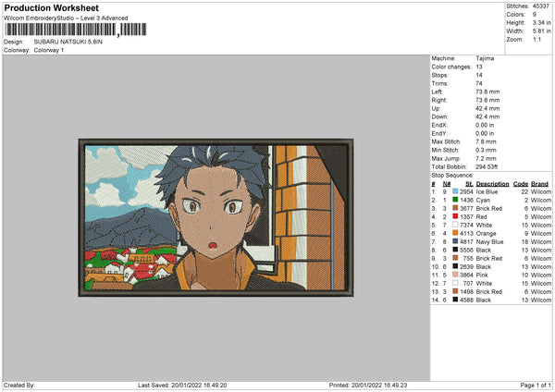Select Min Stitch value '0.3 mm'
Image resolution: width=555 pixels, height=392 pixels.
tap(486, 150)
